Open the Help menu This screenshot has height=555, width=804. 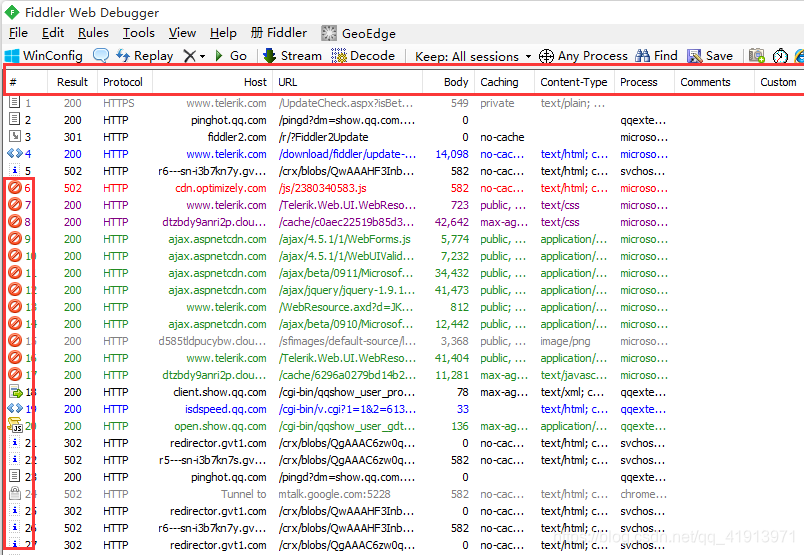[x=223, y=33]
